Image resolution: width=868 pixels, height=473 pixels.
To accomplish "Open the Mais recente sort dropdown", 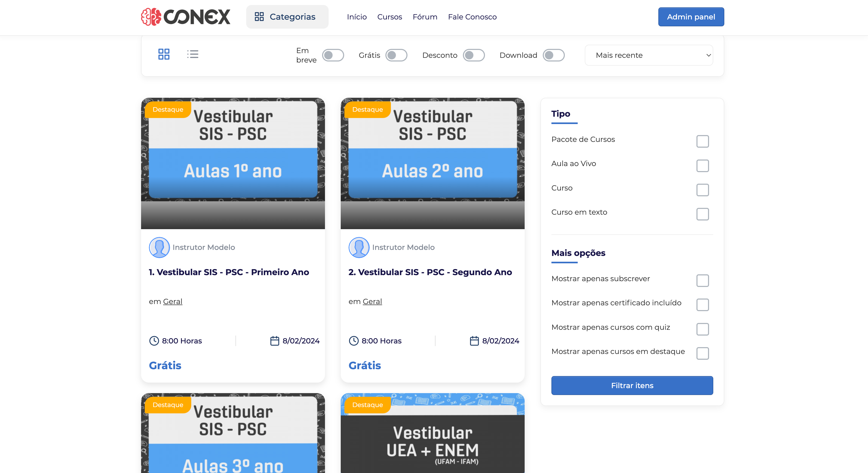I will 648,55.
